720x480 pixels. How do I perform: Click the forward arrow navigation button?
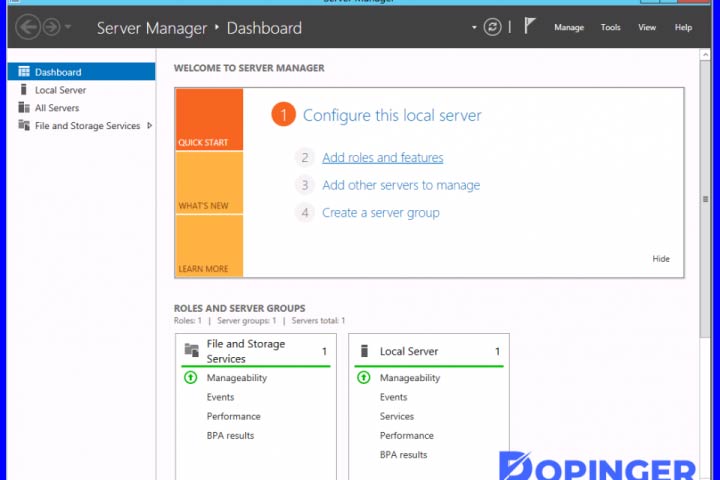click(x=51, y=27)
